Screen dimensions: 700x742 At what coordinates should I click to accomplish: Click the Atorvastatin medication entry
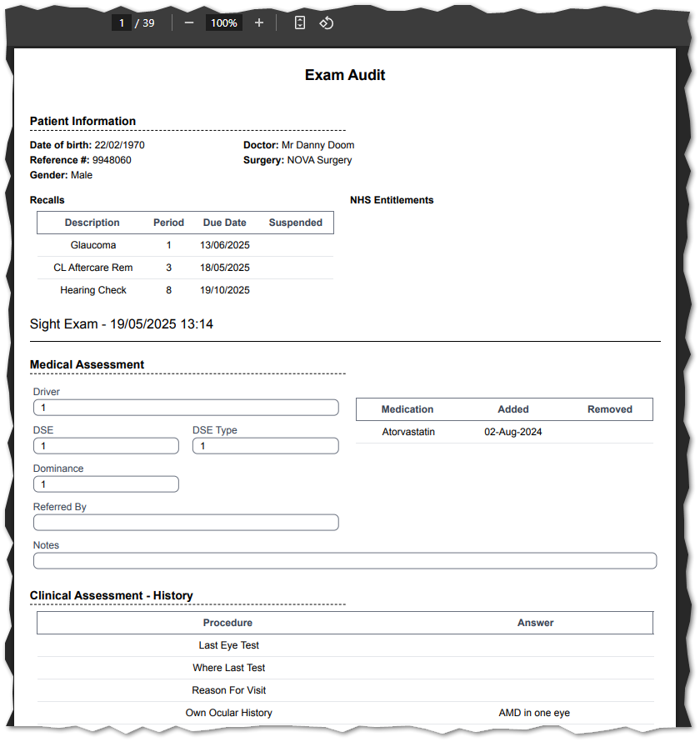coord(408,432)
